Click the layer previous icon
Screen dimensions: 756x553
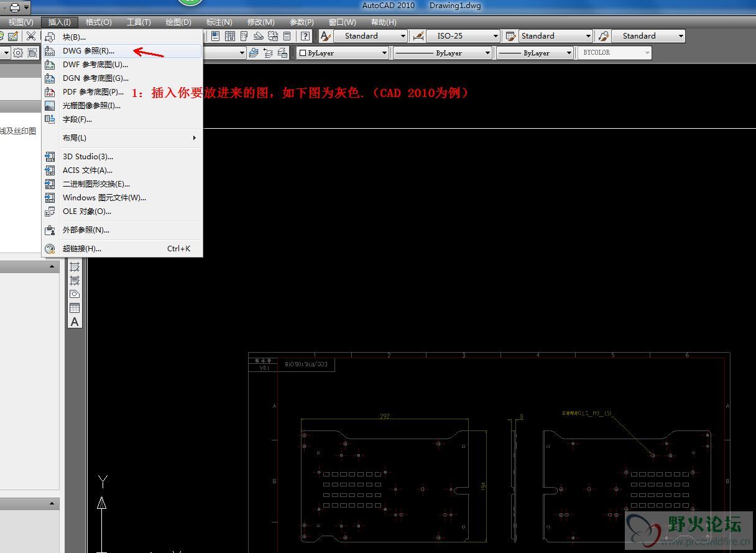268,53
